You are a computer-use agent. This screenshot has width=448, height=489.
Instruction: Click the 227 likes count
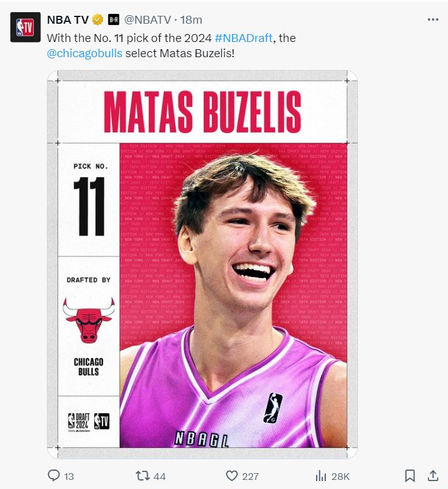point(250,476)
